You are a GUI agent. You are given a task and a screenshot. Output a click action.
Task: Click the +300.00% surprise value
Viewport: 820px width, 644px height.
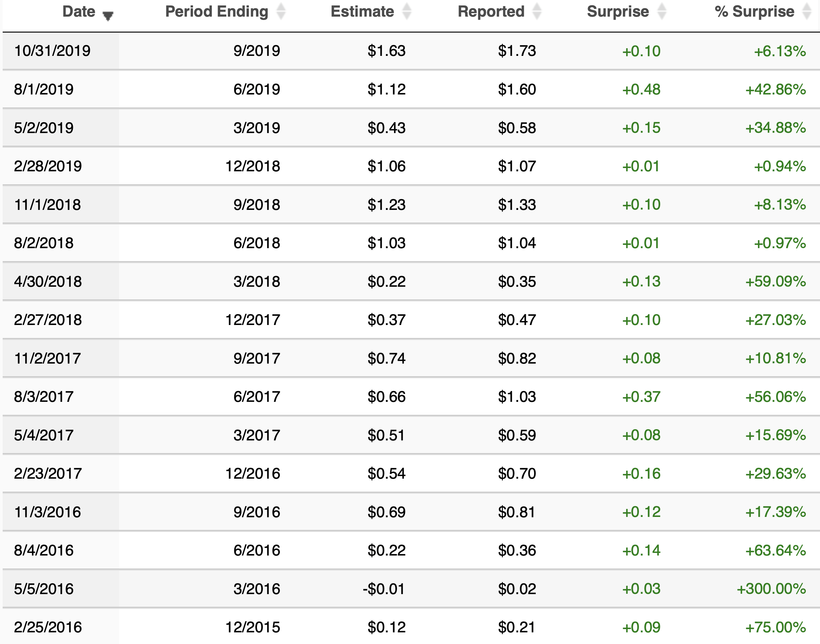[x=771, y=589]
